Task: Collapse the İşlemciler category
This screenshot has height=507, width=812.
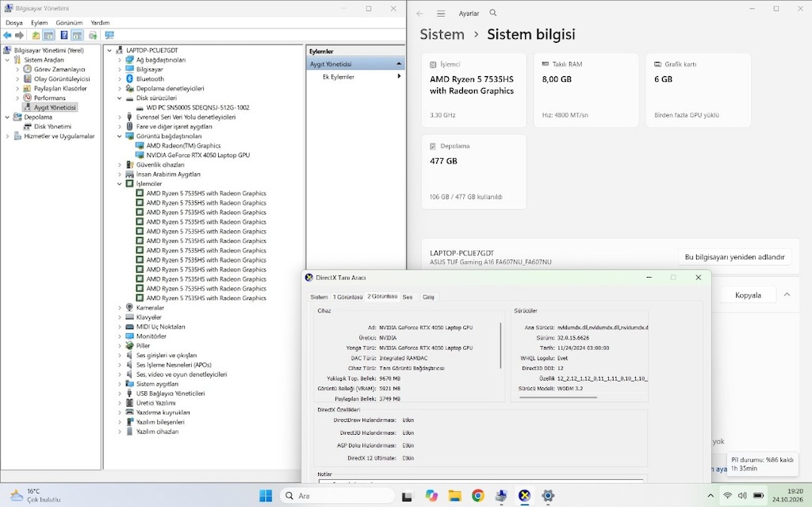Action: (120, 183)
